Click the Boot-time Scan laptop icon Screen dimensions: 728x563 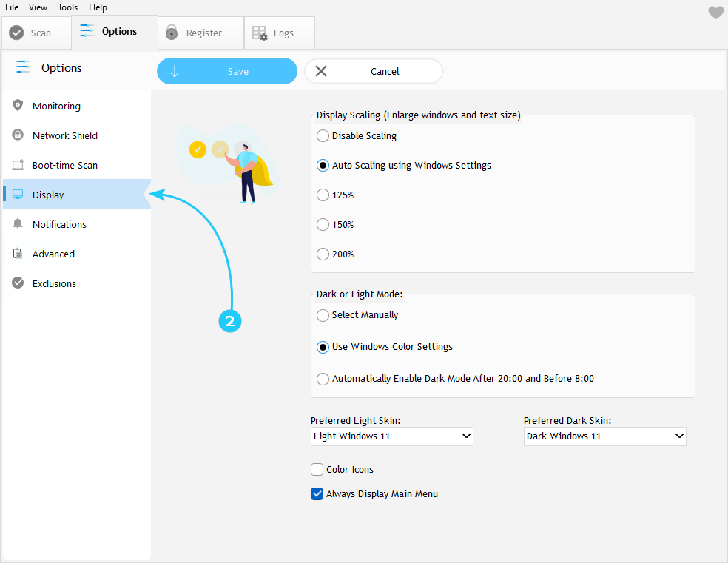[x=18, y=165]
